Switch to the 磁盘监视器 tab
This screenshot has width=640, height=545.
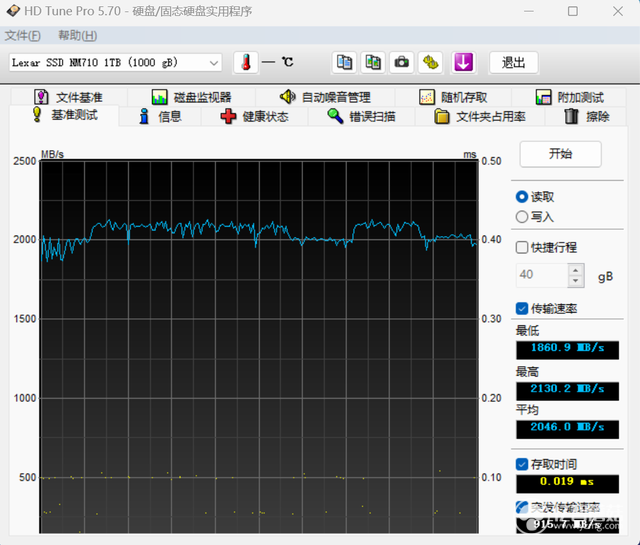191,97
